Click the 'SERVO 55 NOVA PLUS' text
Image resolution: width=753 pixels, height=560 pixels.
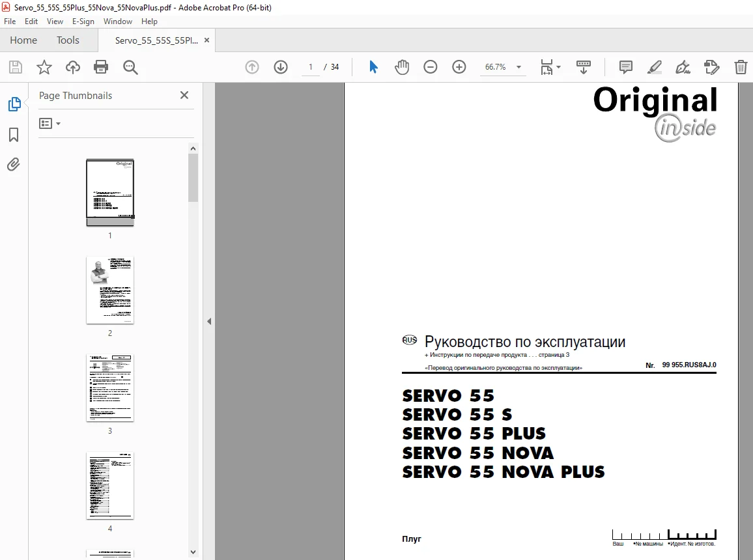(504, 472)
